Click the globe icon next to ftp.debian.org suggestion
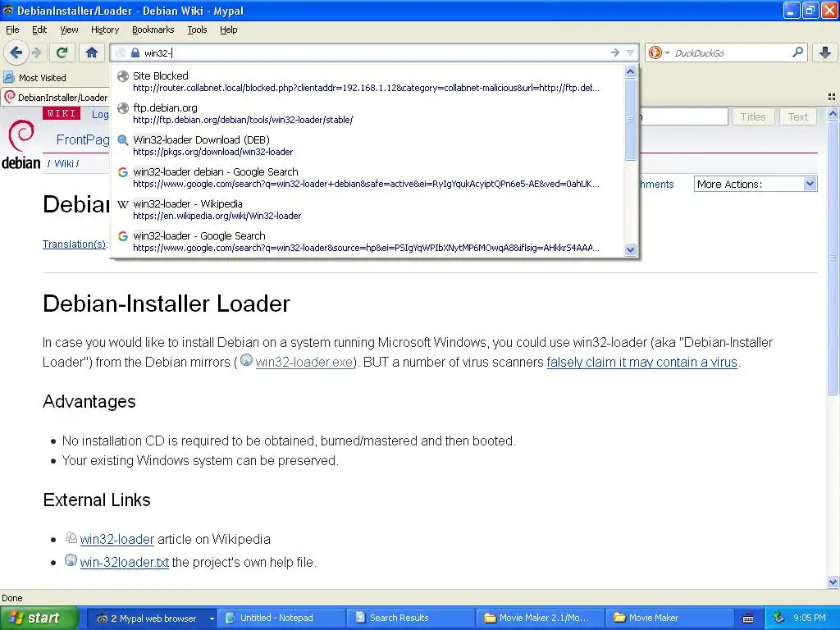 pyautogui.click(x=123, y=108)
